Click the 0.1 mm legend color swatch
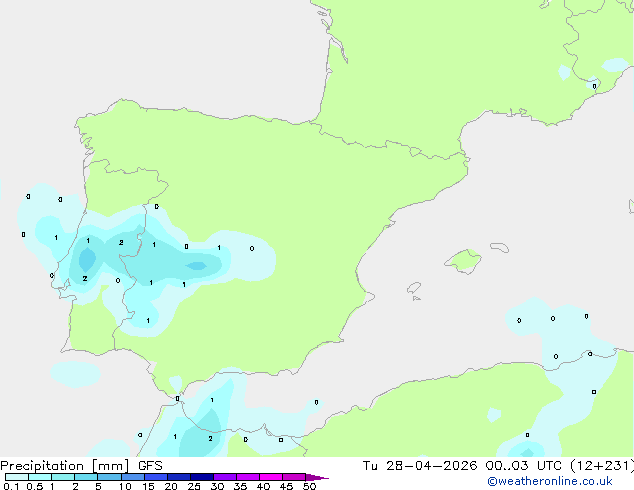Screen dimensions: 634x490 [x=17, y=477]
